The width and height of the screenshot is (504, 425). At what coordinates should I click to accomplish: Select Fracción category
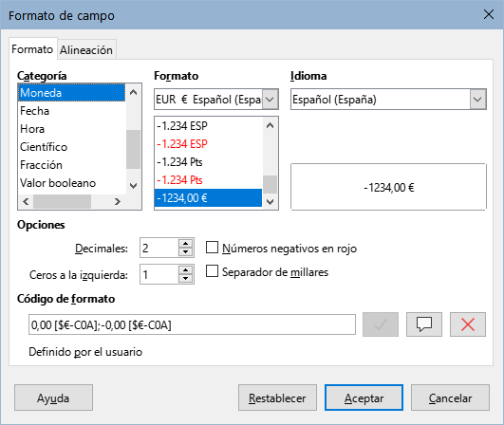click(72, 165)
